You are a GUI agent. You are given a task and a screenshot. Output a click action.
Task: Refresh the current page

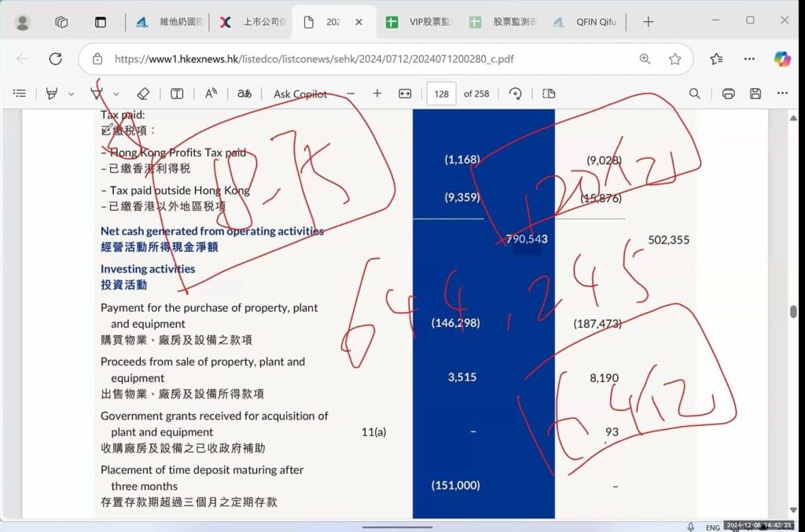click(x=55, y=59)
